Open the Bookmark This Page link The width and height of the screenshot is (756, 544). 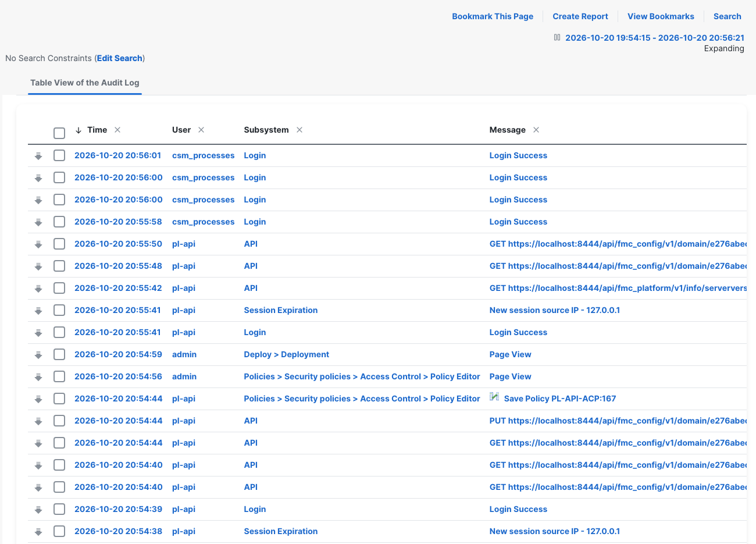click(493, 16)
